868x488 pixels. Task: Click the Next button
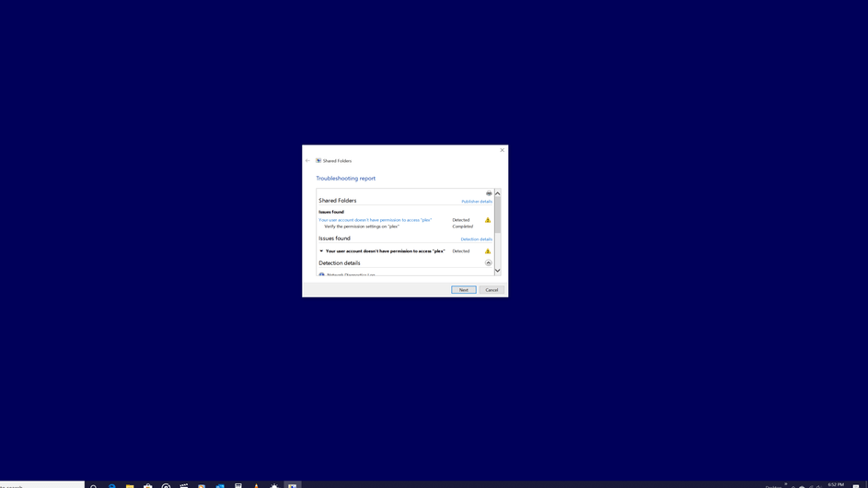point(463,290)
